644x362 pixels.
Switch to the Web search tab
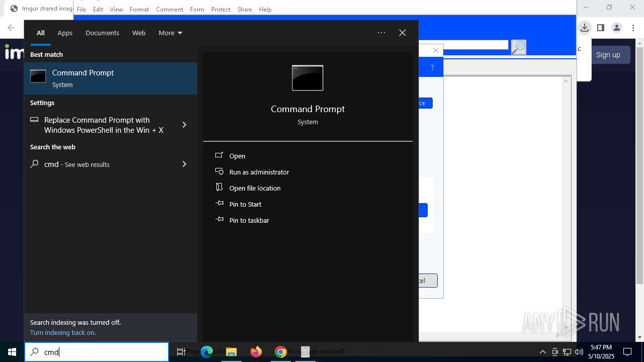pos(139,33)
